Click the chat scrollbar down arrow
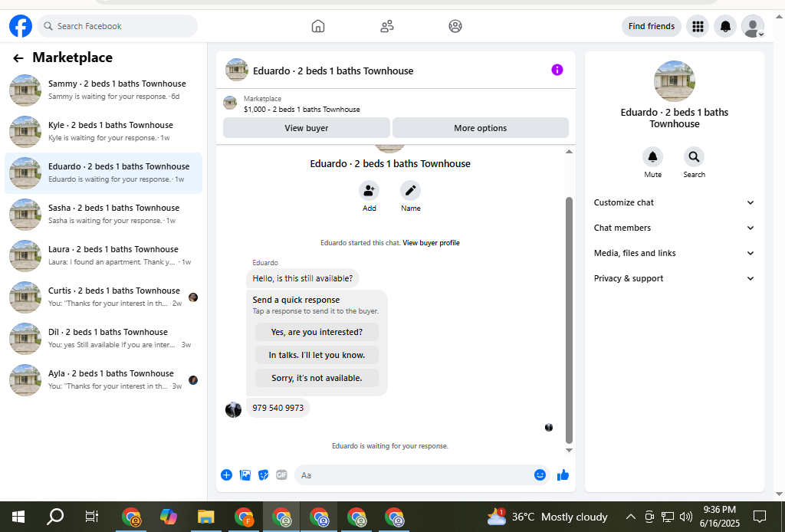 tap(569, 450)
